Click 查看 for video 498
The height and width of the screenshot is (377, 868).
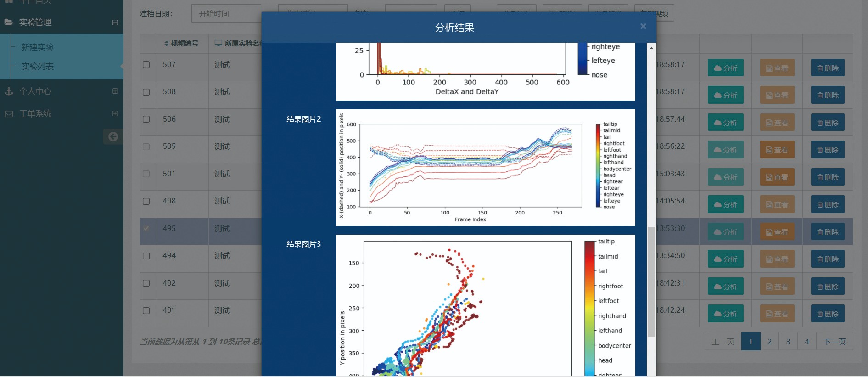(x=777, y=204)
